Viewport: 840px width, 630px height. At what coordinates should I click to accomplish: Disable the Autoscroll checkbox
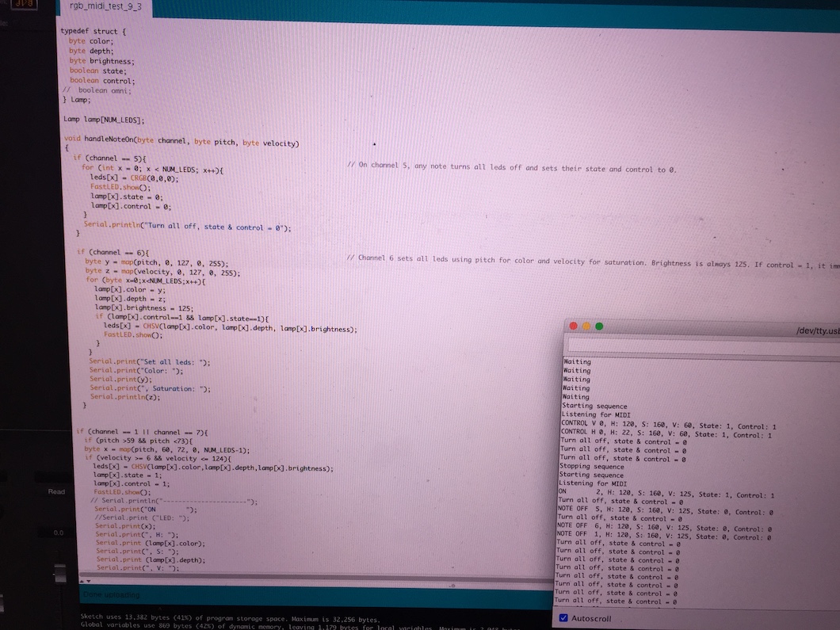pos(563,618)
